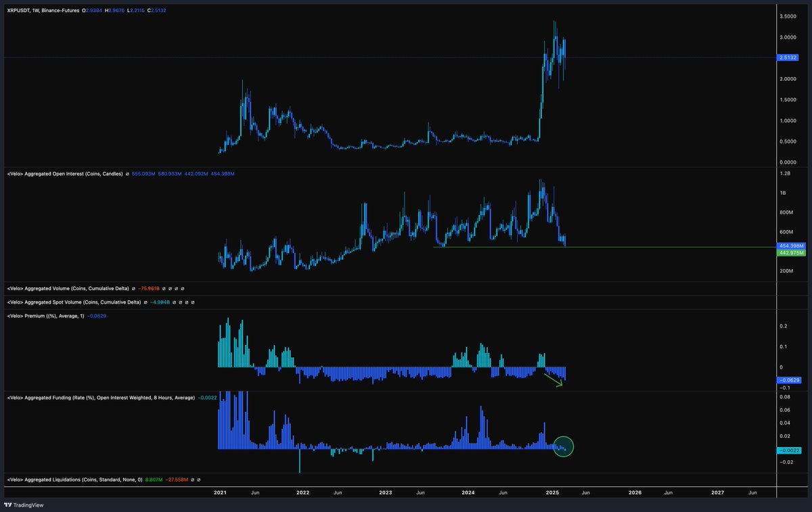
Task: Select the green arrow drawing below the Premium bars
Action: [x=552, y=379]
